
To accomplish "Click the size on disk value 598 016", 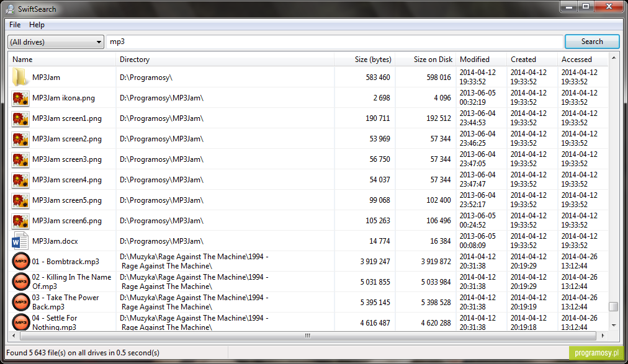I will coord(439,77).
